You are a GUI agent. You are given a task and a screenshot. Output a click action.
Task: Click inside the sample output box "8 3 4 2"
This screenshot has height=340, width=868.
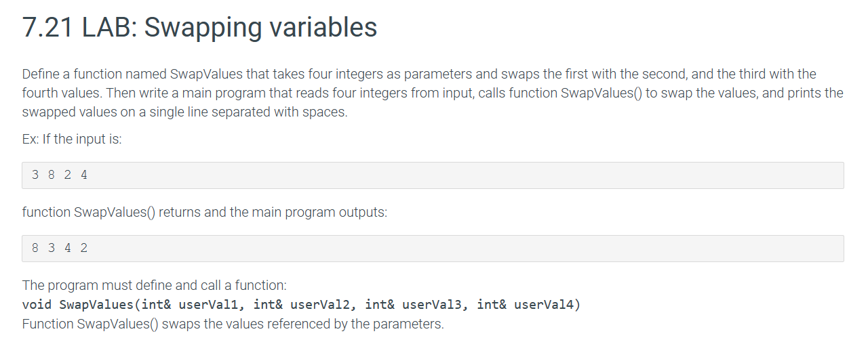(433, 248)
